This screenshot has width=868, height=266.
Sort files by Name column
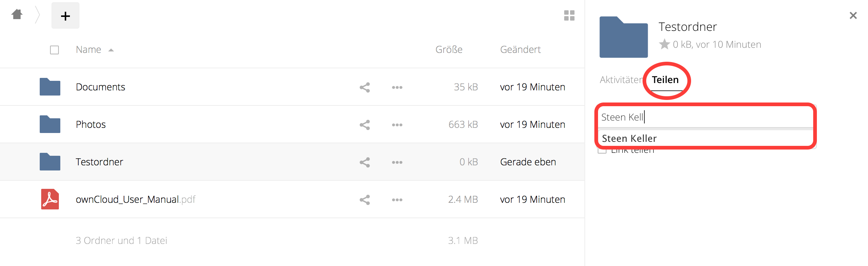(89, 50)
